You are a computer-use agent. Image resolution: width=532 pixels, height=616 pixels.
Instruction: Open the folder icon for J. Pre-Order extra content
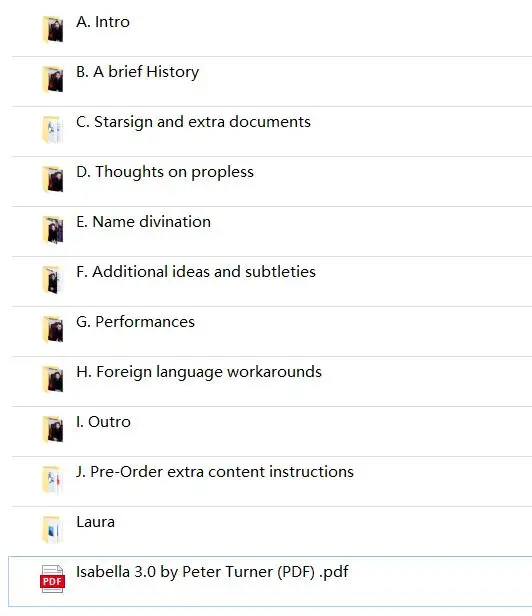(53, 479)
